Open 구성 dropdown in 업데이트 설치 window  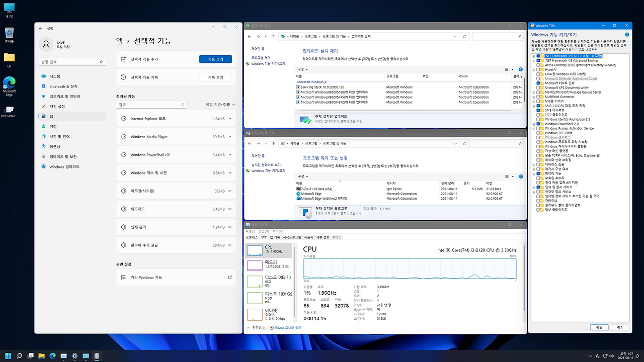302,69
